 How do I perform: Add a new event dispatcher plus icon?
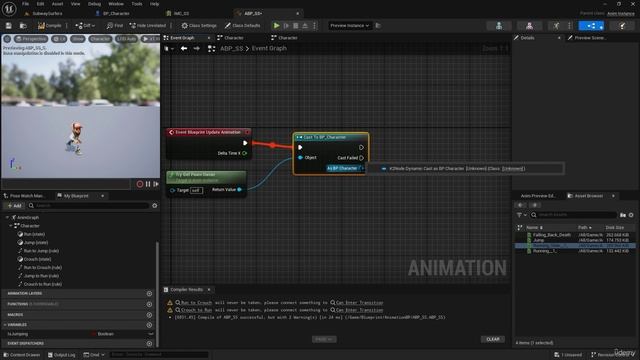point(149,344)
